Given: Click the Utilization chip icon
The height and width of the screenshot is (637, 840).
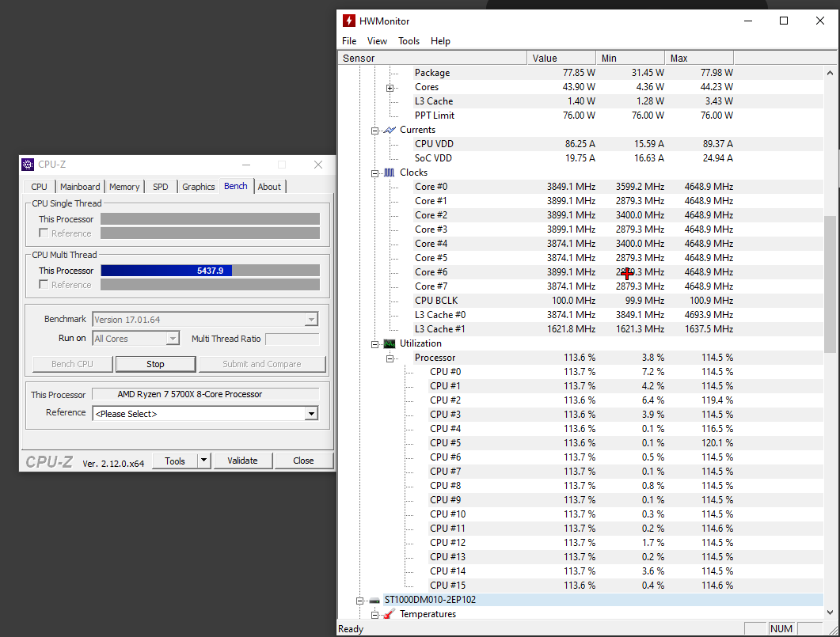Looking at the screenshot, I should [x=390, y=343].
